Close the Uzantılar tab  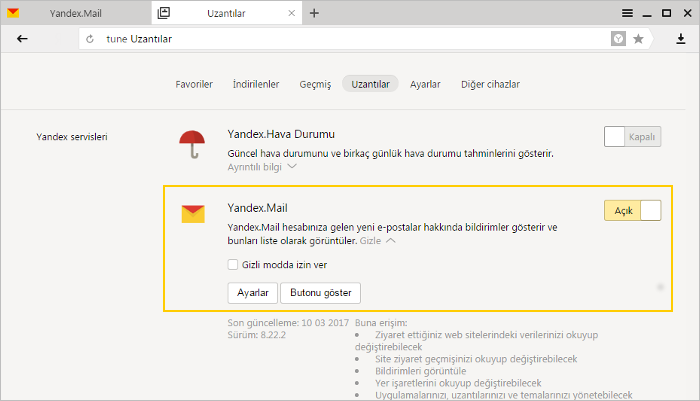tap(292, 13)
